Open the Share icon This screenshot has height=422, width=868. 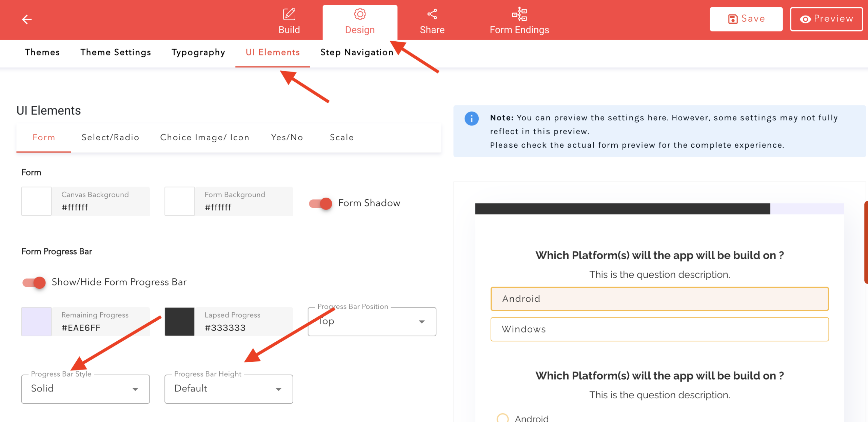(432, 14)
